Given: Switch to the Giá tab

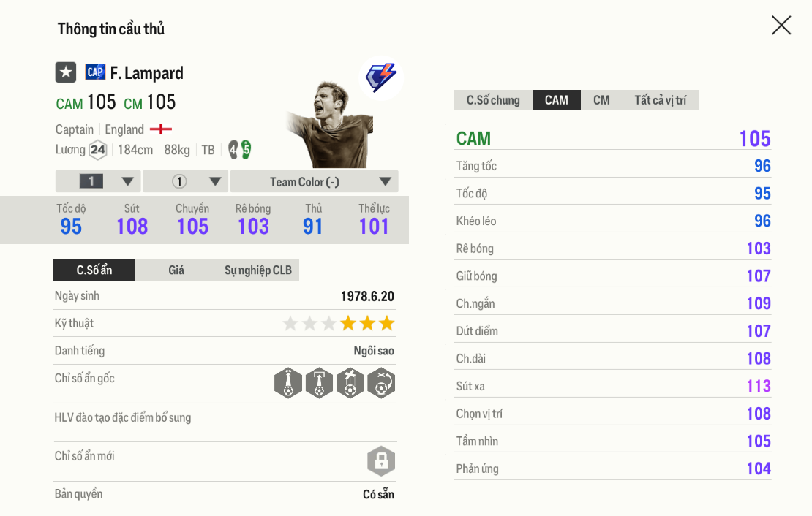Looking at the screenshot, I should click(176, 270).
